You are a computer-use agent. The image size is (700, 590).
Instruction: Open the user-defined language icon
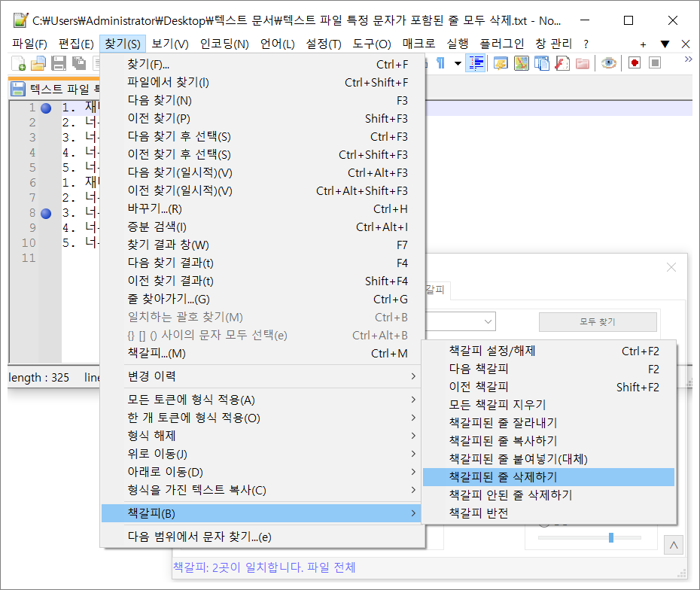coord(501,63)
